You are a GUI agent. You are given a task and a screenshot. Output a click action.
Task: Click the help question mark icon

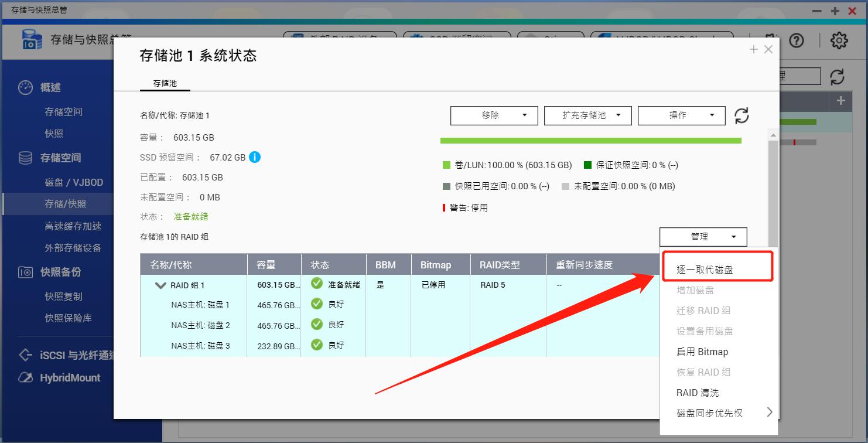pyautogui.click(x=797, y=40)
